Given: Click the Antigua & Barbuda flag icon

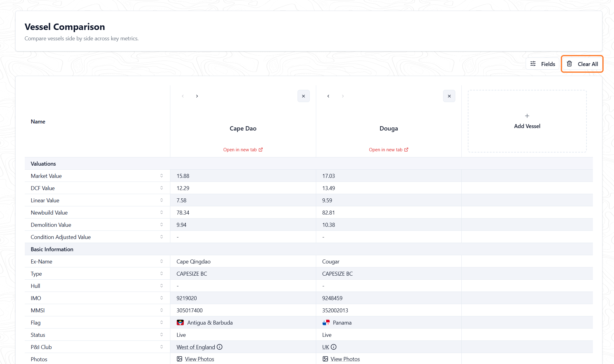Looking at the screenshot, I should 180,322.
